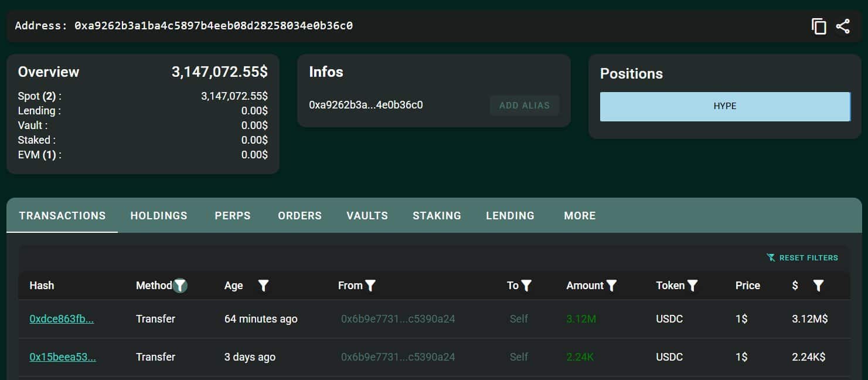Image resolution: width=868 pixels, height=380 pixels.
Task: Open the Method column filter icon
Action: click(181, 286)
